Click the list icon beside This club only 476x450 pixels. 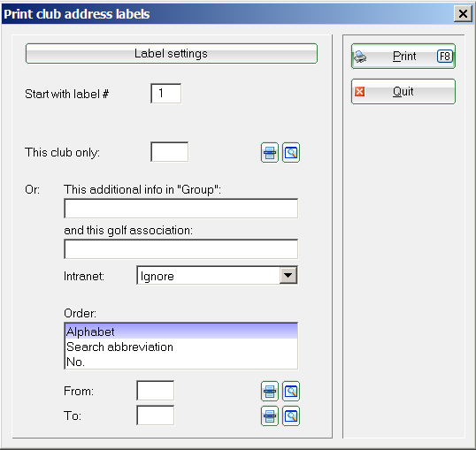click(x=270, y=152)
